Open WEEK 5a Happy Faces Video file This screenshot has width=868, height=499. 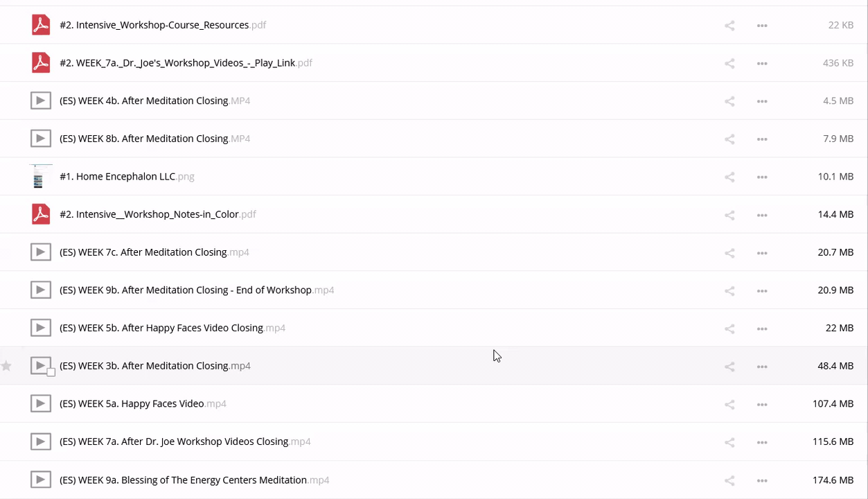click(x=132, y=403)
